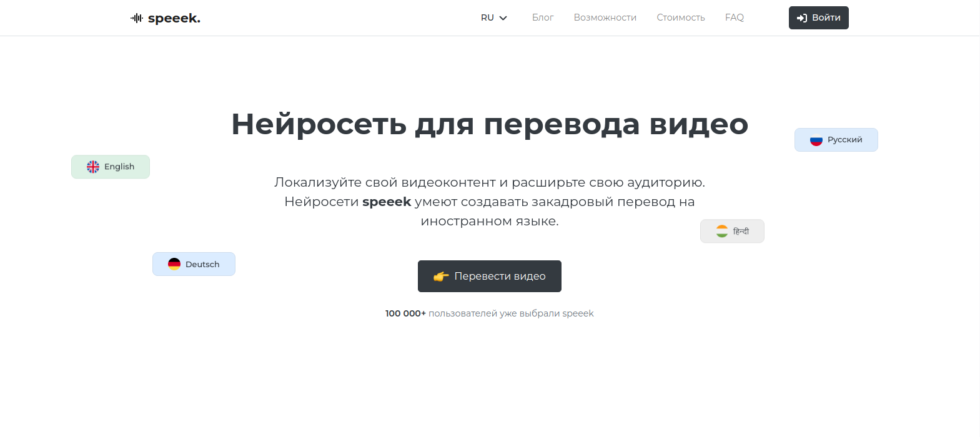Viewport: 980px width, 437px height.
Task: Click the Hindi language badge
Action: pos(732,231)
